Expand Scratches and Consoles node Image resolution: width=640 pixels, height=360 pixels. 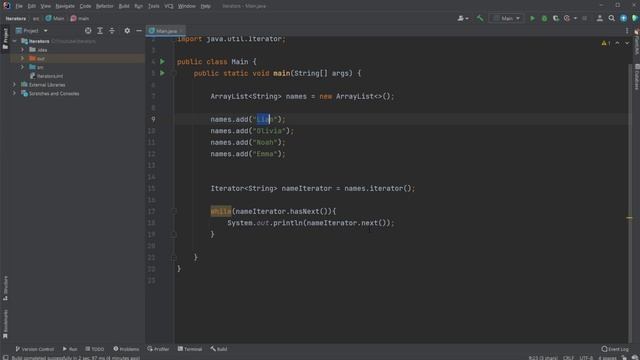pos(15,93)
